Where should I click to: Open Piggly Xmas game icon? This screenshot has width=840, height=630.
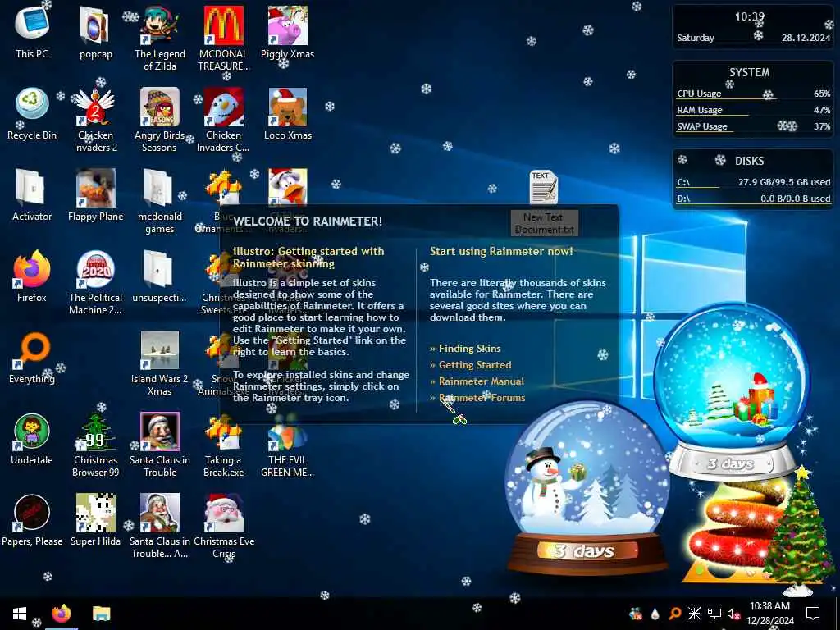288,32
